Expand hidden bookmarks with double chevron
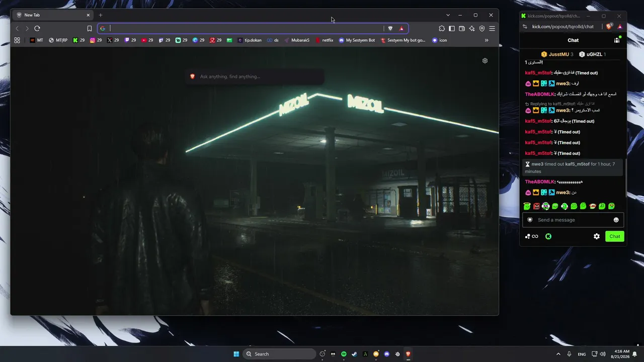 tap(487, 40)
